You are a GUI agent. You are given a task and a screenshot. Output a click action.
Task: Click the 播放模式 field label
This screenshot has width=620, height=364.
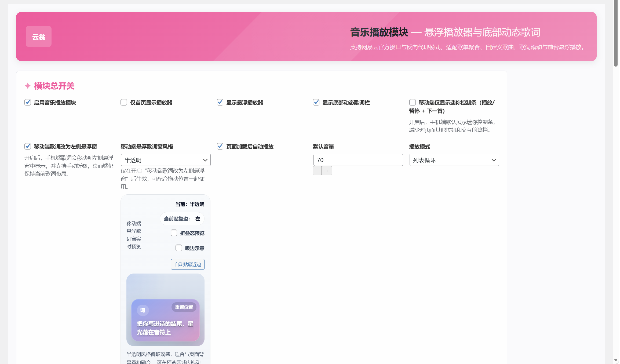pyautogui.click(x=420, y=147)
